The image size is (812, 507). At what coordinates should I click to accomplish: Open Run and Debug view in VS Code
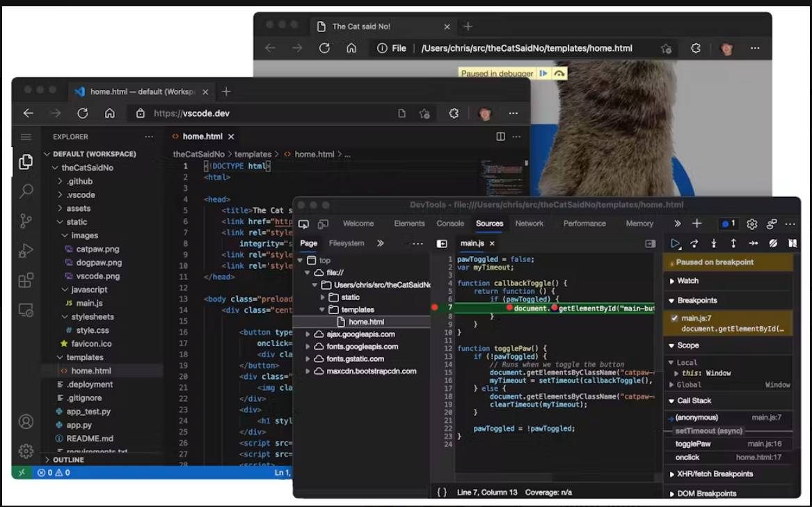click(x=26, y=251)
